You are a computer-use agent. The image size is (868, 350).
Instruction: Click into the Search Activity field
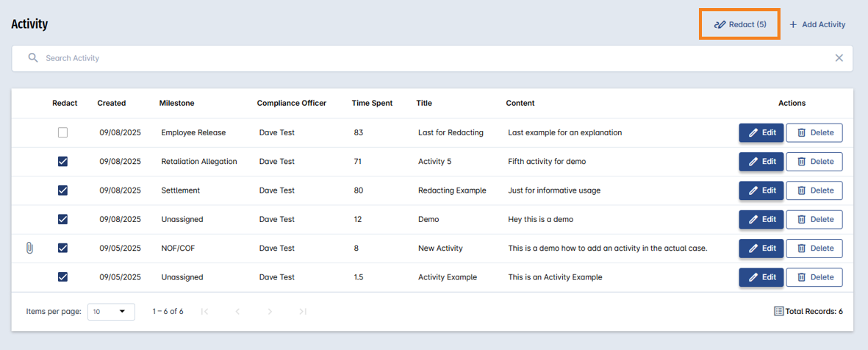[x=431, y=58]
